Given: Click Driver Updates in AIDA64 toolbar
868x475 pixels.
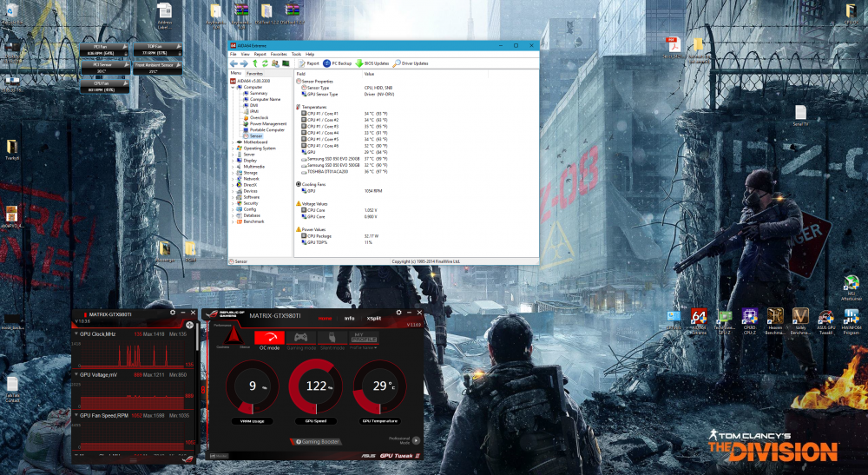Looking at the screenshot, I should point(411,63).
